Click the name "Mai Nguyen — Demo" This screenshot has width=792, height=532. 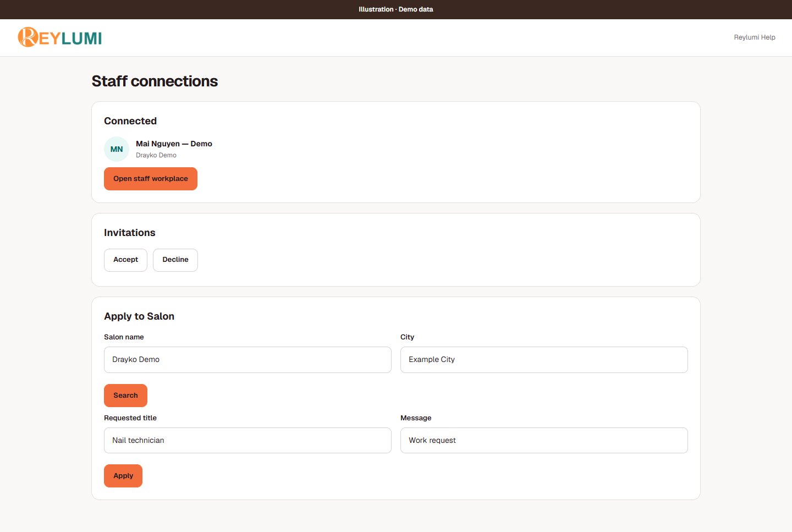point(174,144)
